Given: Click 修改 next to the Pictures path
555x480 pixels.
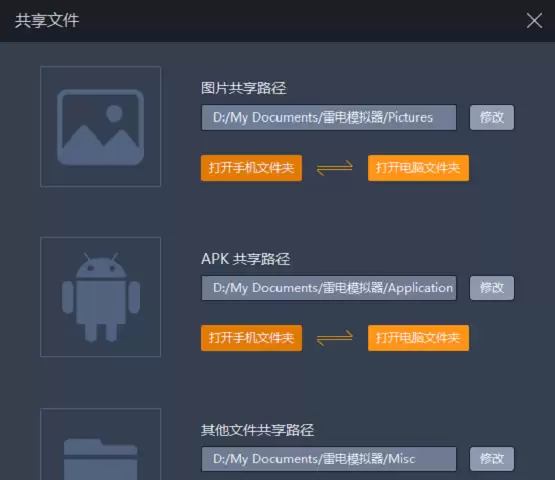Looking at the screenshot, I should pos(492,118).
